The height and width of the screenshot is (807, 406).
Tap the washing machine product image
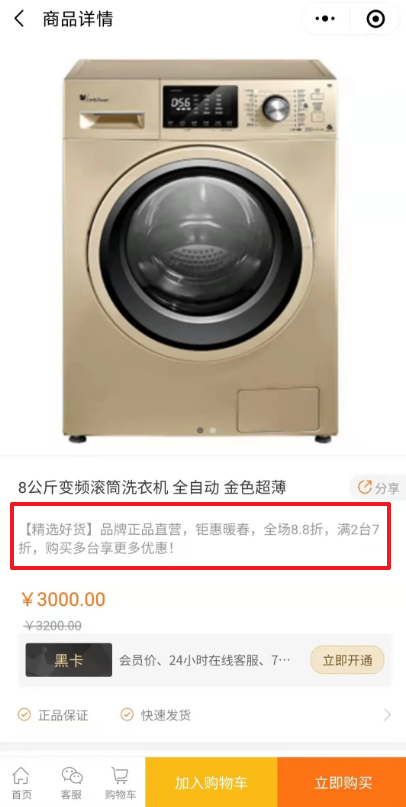click(x=201, y=250)
